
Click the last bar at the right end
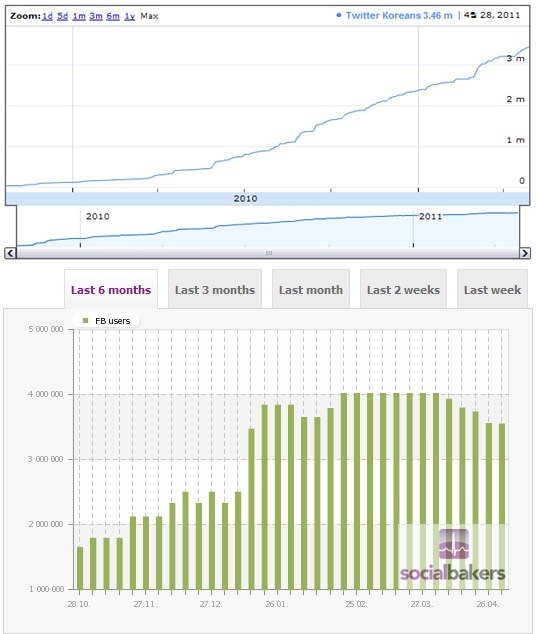click(x=502, y=506)
